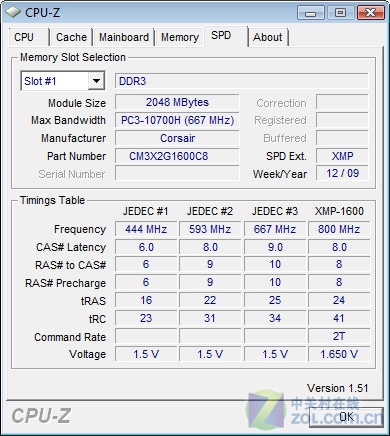Screen dimensions: 390x436
Task: Click the JEDEC #2 column header
Action: 210,211
